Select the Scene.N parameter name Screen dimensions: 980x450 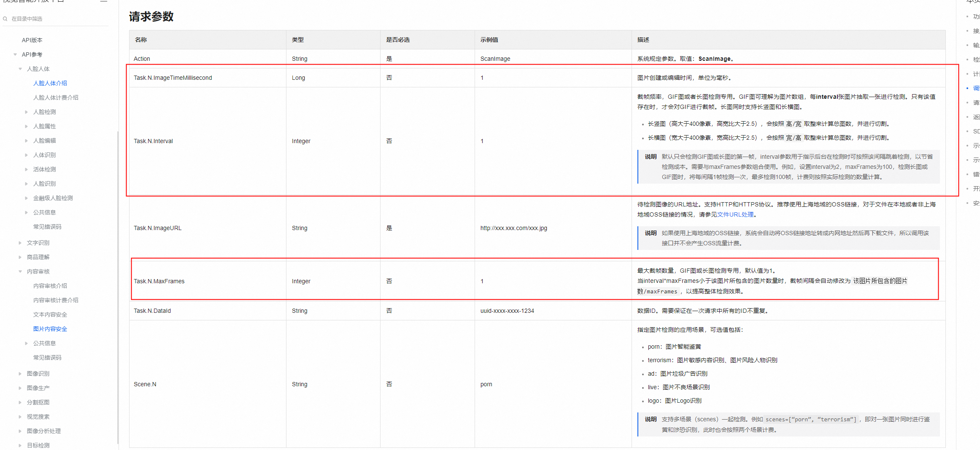click(x=145, y=384)
